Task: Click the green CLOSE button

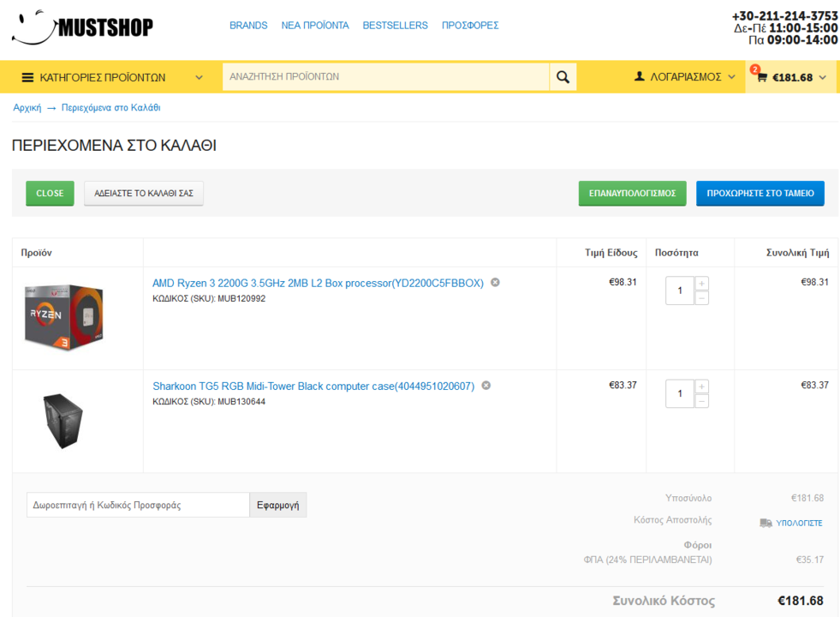Action: [50, 193]
